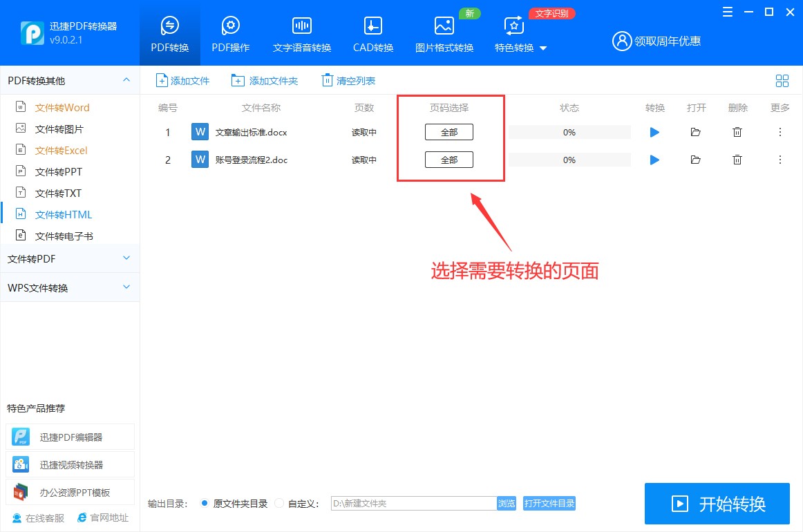Click the 浏览 browse button
This screenshot has width=803, height=532.
tap(507, 503)
